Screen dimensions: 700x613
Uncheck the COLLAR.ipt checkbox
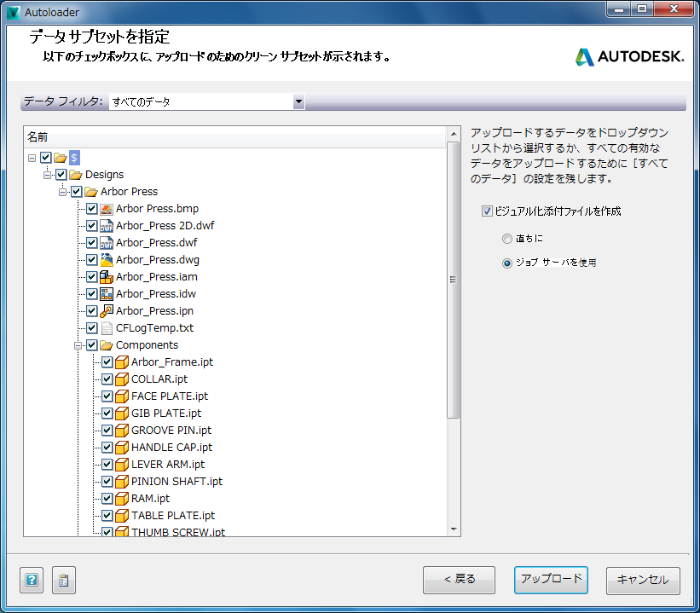(x=107, y=379)
